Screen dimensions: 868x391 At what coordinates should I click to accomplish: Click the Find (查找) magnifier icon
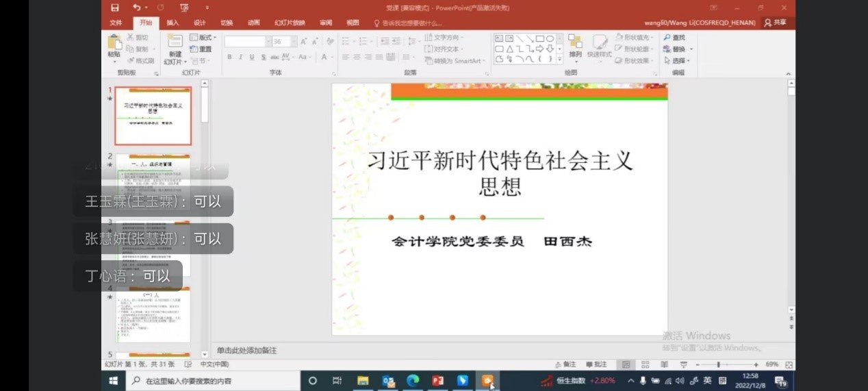[667, 38]
